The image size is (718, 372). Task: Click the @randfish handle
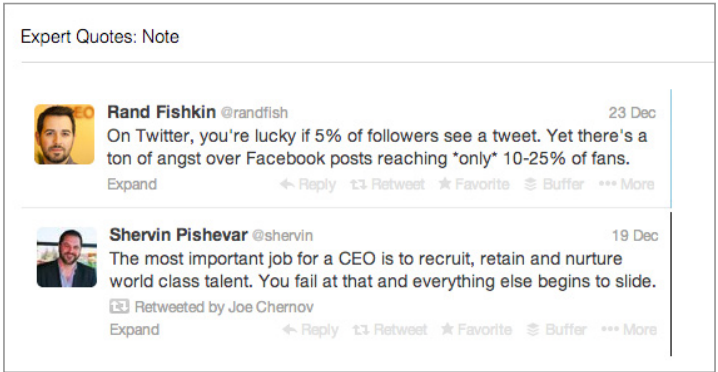point(255,113)
